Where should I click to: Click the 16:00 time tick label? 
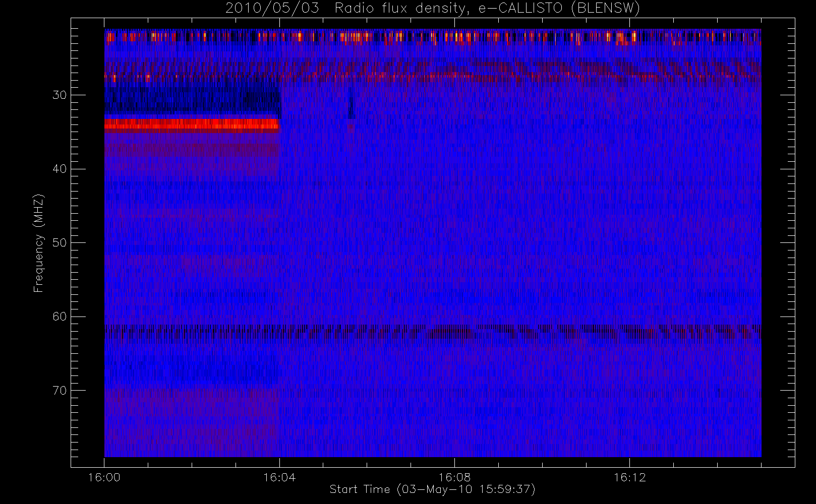[x=104, y=477]
